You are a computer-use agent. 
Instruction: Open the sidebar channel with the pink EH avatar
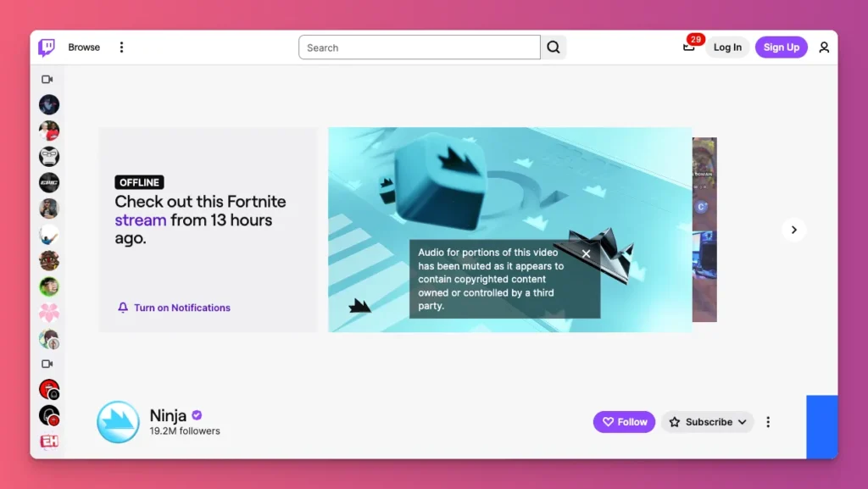coord(49,441)
